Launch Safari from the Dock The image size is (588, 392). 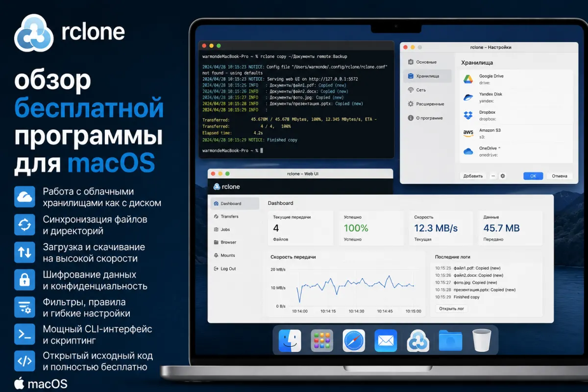point(354,341)
